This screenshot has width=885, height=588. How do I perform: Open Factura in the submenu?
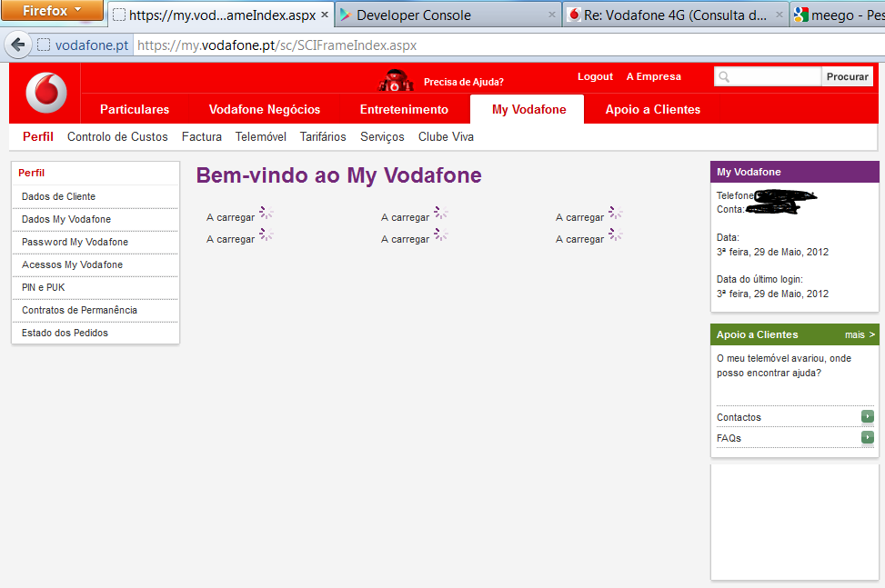pos(201,137)
